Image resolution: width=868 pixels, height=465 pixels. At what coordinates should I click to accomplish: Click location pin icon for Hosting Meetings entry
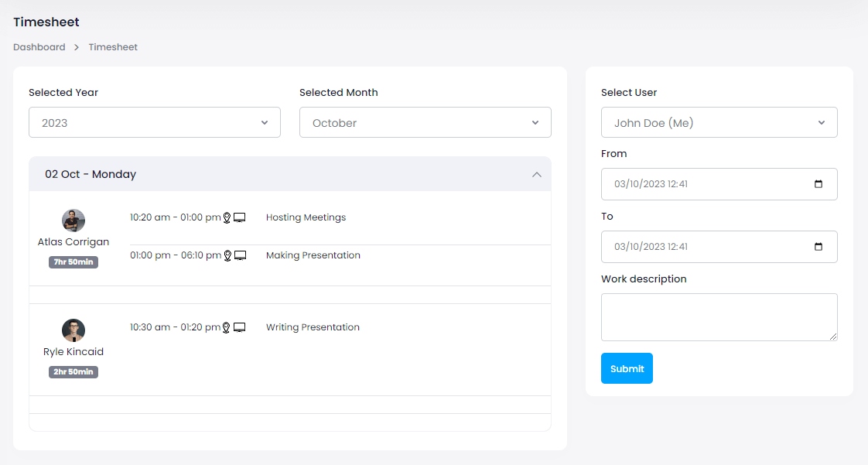pos(227,218)
